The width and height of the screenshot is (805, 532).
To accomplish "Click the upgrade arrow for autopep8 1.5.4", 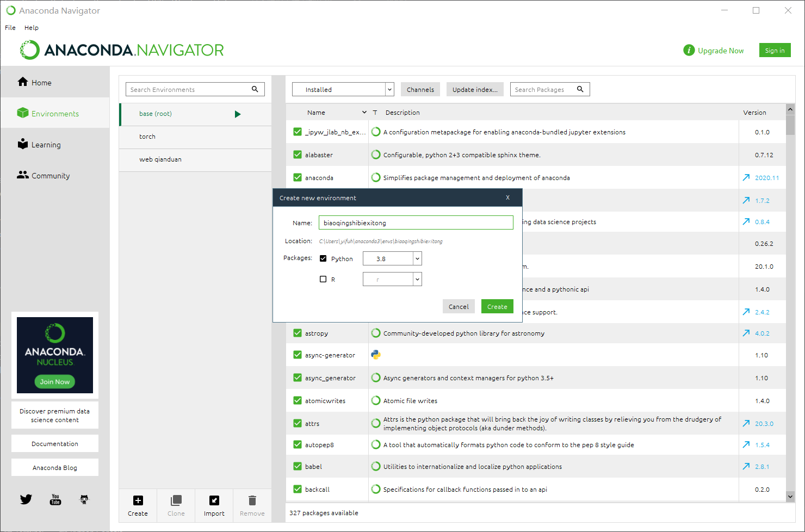I will point(746,444).
